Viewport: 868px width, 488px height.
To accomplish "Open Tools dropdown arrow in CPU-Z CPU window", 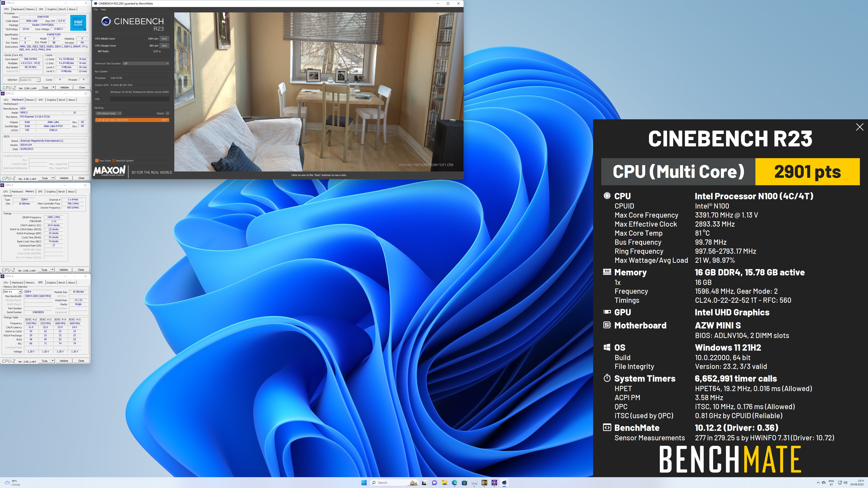I will [53, 87].
